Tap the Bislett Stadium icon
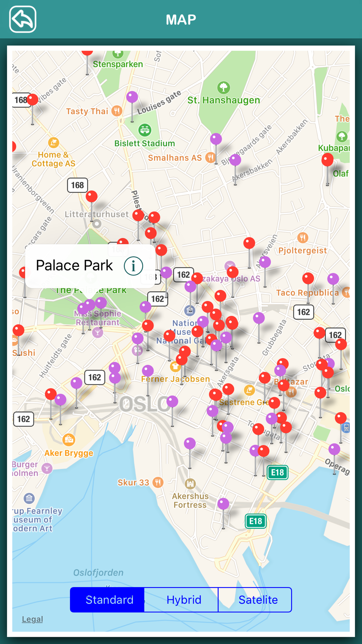 point(145,130)
